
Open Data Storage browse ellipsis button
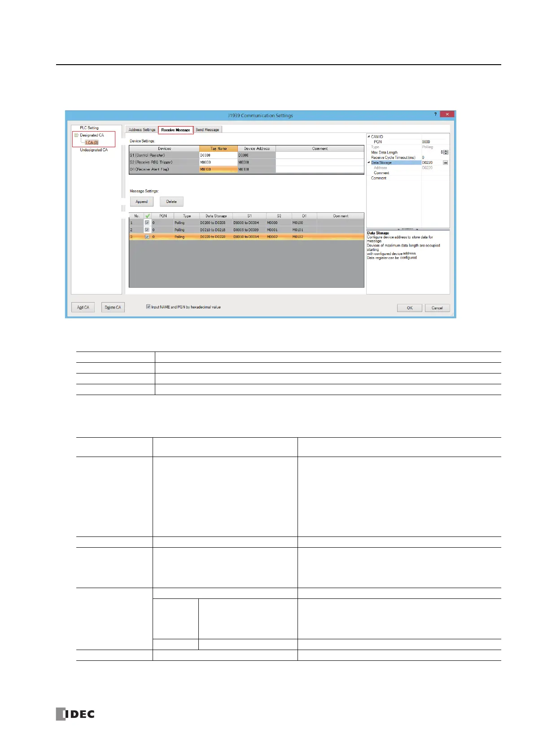tap(446, 163)
